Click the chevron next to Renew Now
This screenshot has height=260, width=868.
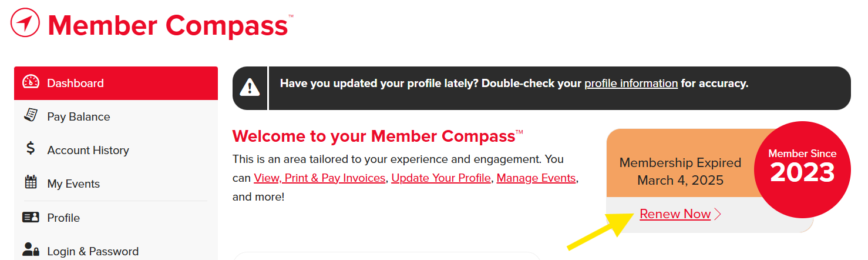718,214
